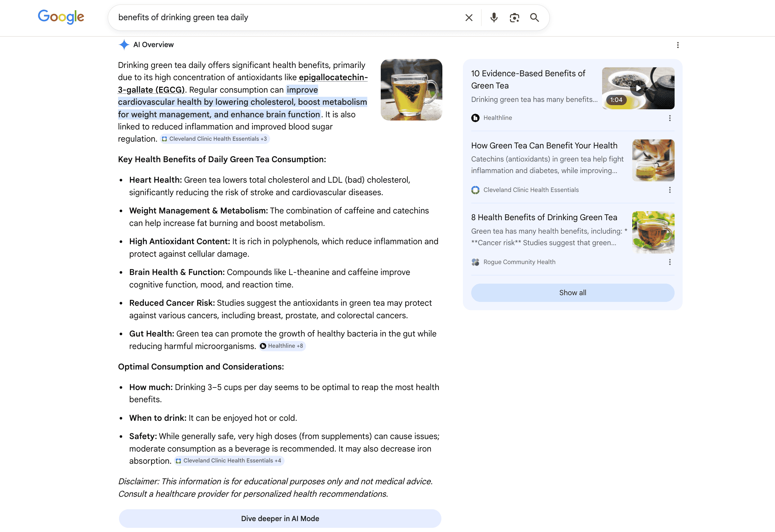775x532 pixels.
Task: Open 8 Health Benefits of Drinking Green Tea
Action: 544,217
